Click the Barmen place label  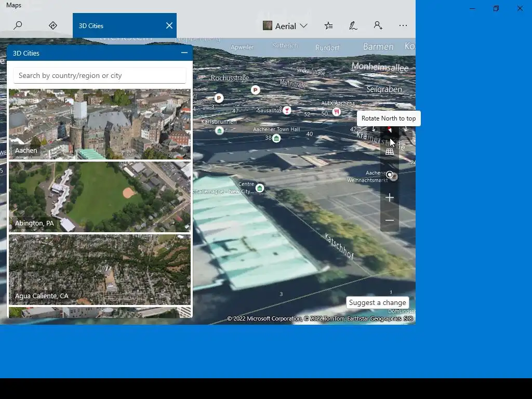(378, 46)
